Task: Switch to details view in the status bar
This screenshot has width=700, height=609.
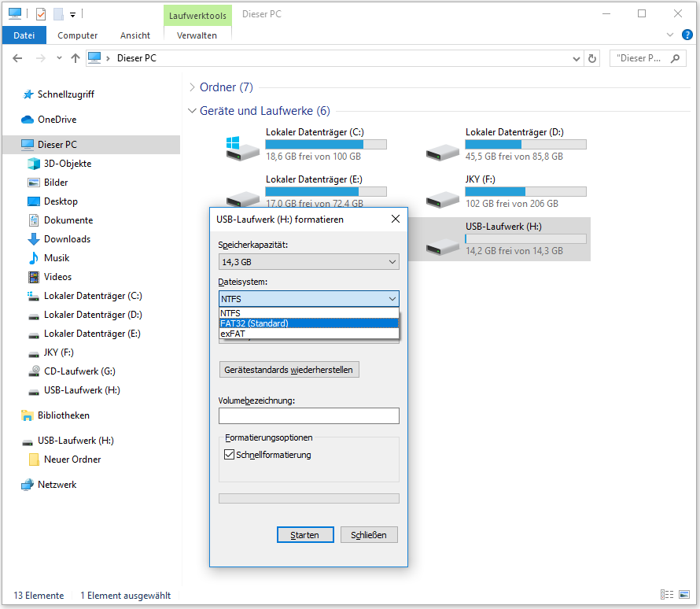Action: point(667,595)
